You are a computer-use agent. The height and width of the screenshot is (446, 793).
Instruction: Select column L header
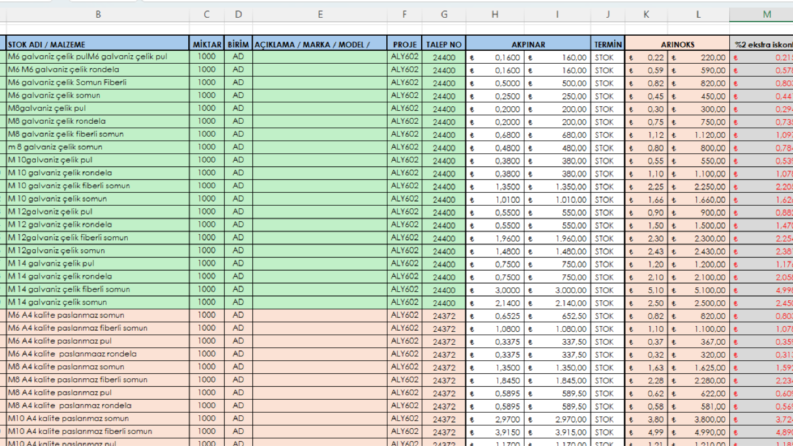point(698,15)
